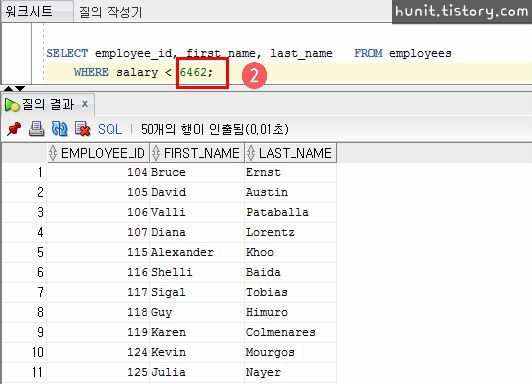
Task: Click the red pin icon in results toolbar
Action: pos(14,129)
